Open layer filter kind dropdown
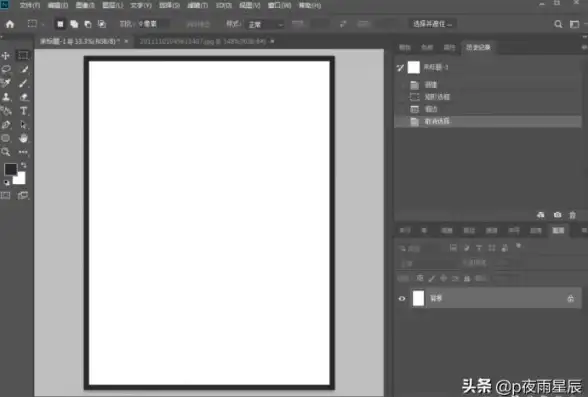 pos(421,248)
